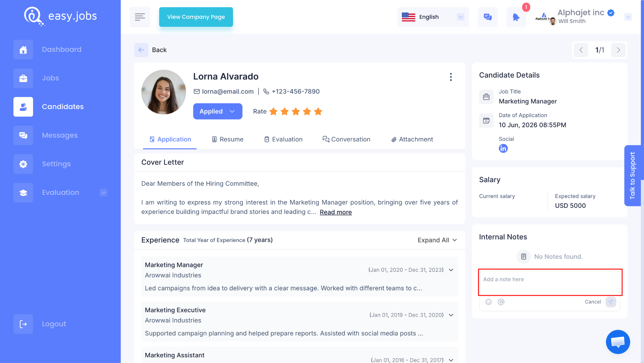This screenshot has height=363, width=644.
Task: Click the lorna@email.com address
Action: [x=228, y=91]
